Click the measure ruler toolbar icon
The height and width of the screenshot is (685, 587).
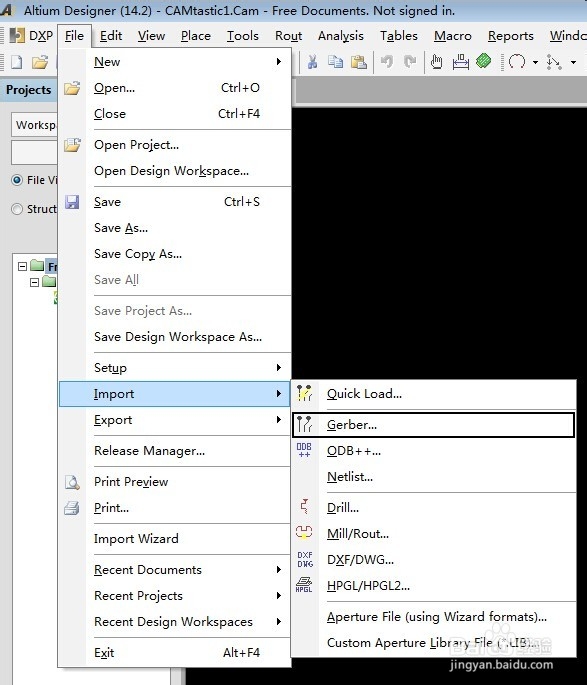click(x=460, y=62)
